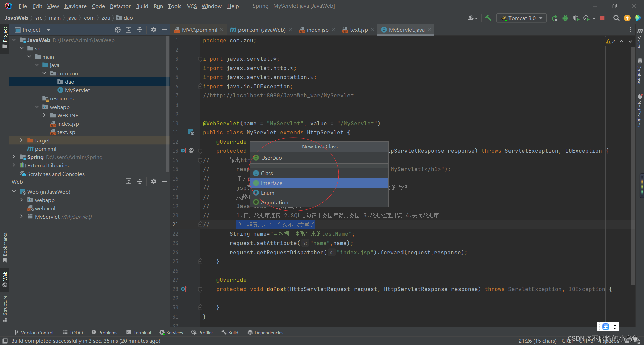Open the Version Control tool window
644x345 pixels.
tap(34, 333)
